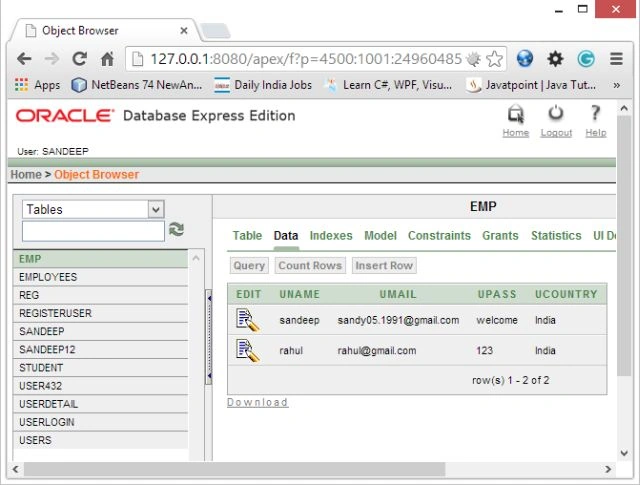The height and width of the screenshot is (485, 640).
Task: Click the Help question mark icon
Action: click(596, 113)
